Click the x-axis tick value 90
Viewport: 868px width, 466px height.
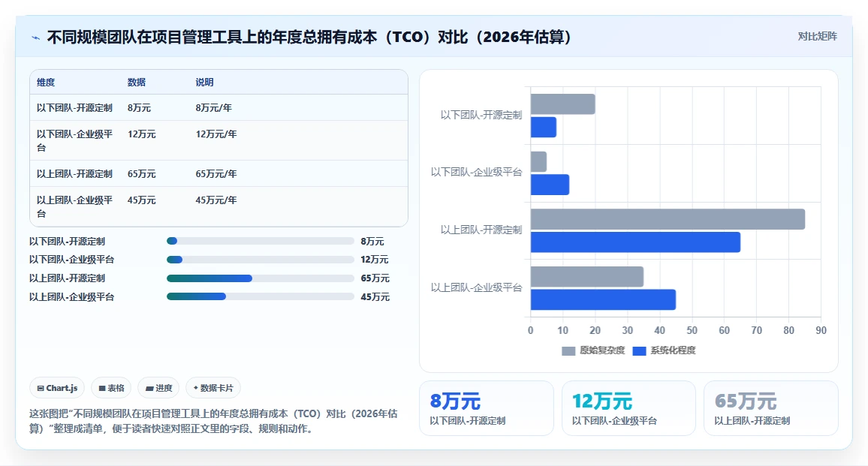pos(821,330)
